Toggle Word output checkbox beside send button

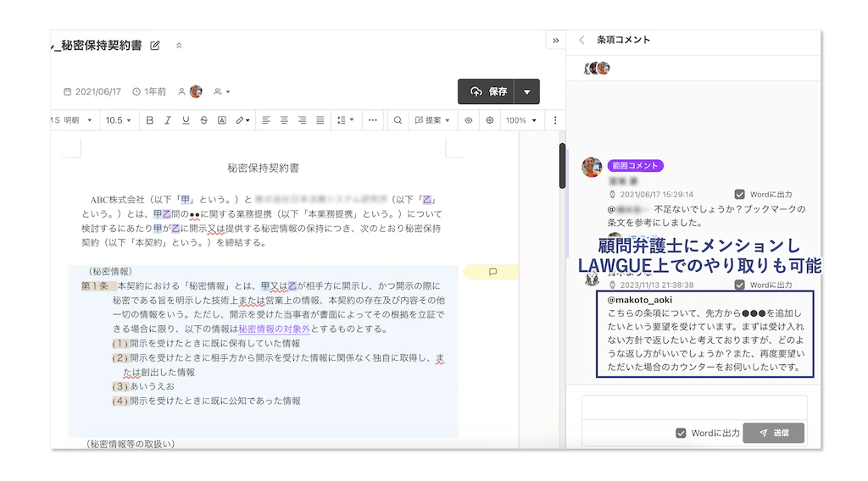(681, 433)
